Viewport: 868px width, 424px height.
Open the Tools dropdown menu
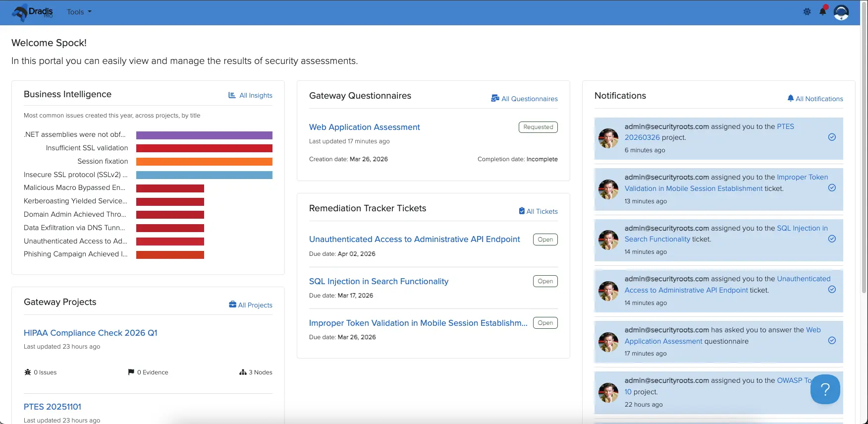pyautogui.click(x=79, y=12)
